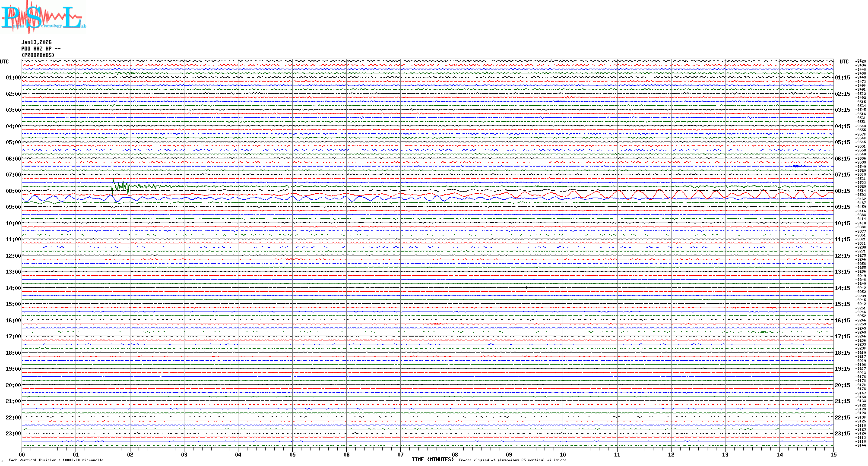This screenshot has width=868, height=466.
Task: Click the minute 05 tick label
Action: tap(292, 455)
